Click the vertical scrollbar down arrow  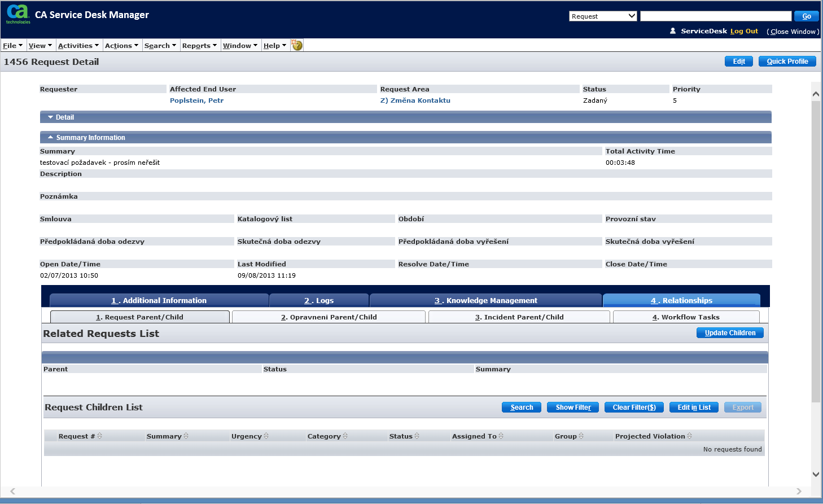816,474
